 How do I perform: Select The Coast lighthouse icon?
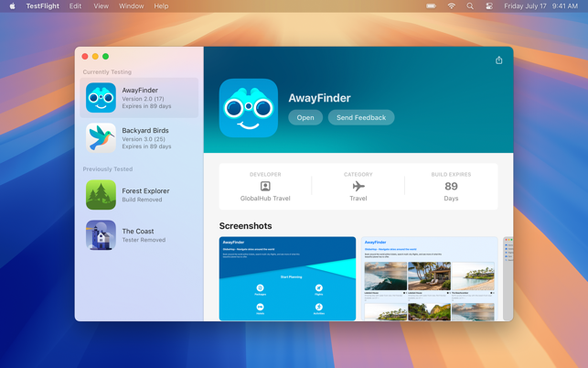[x=101, y=235]
